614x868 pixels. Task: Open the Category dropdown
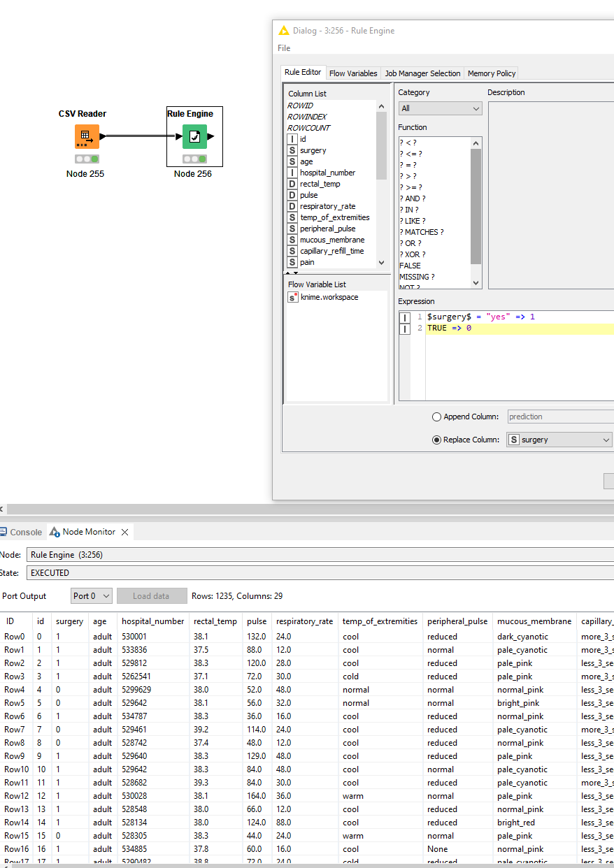pyautogui.click(x=440, y=108)
